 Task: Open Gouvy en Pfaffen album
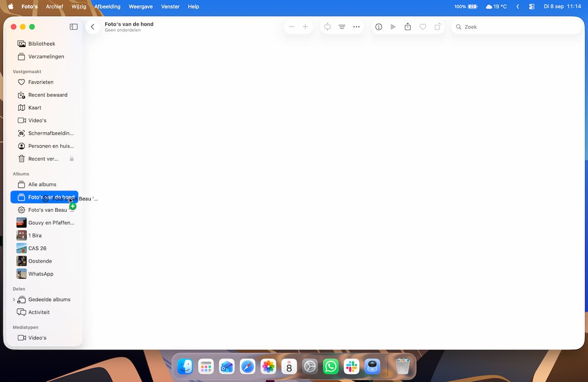[44, 223]
